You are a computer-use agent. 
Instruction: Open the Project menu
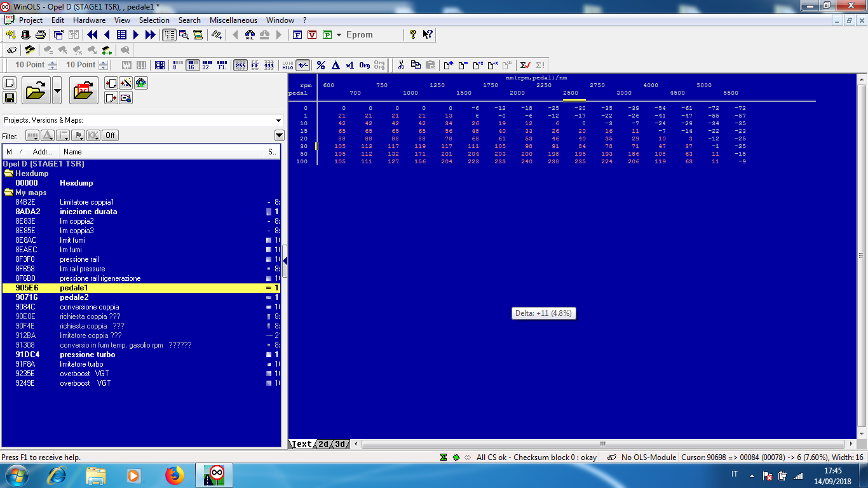[31, 20]
